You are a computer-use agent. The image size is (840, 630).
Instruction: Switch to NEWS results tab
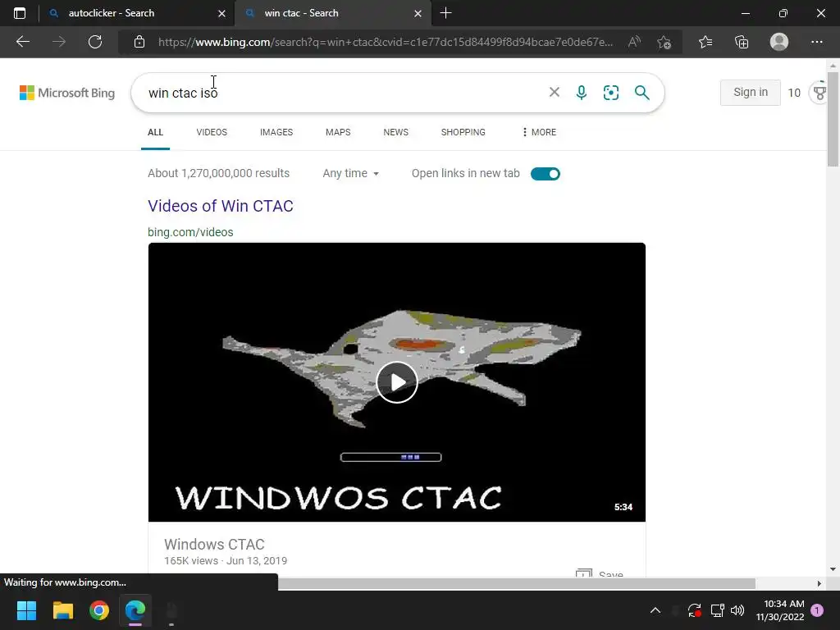coord(396,132)
